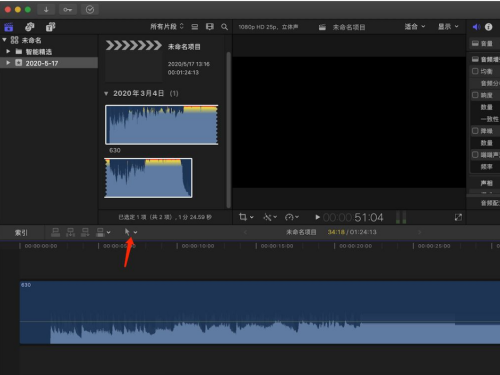The image size is (500, 375).
Task: Open the Photos and Audio sidebar
Action: (30, 27)
